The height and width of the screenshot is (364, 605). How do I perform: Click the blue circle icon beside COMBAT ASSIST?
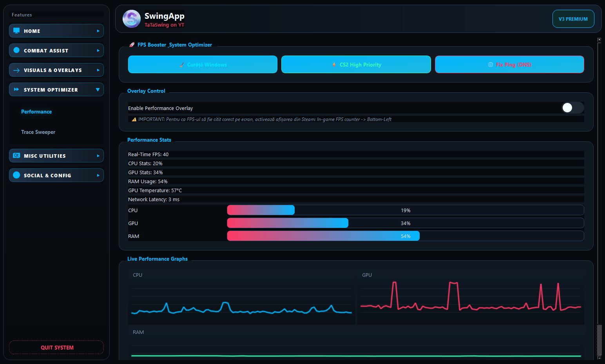point(16,50)
